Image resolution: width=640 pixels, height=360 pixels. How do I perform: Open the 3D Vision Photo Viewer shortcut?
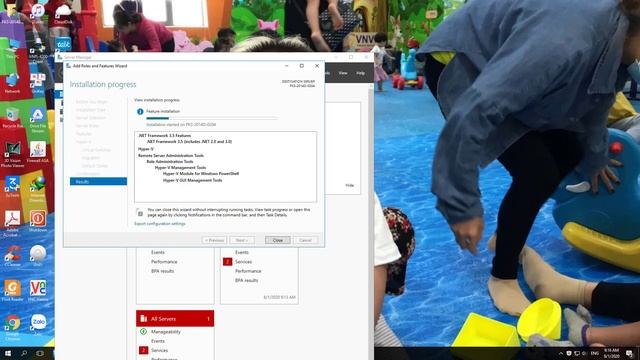coord(12,153)
